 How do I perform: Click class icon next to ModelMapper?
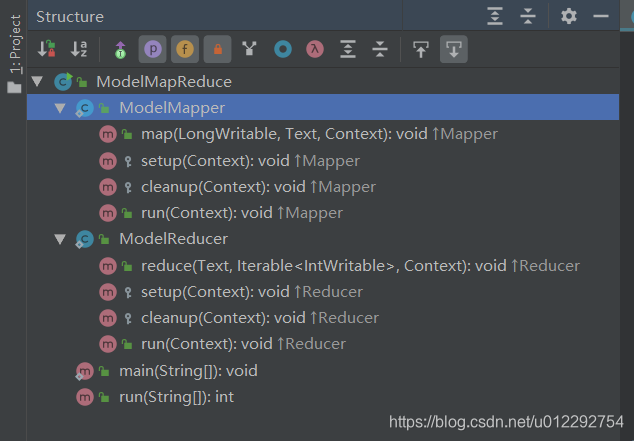(x=85, y=108)
